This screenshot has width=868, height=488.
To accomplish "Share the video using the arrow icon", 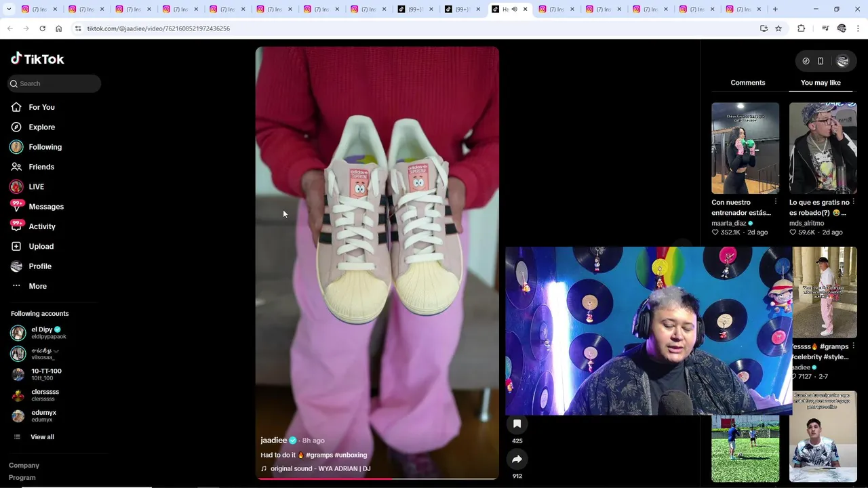I will (x=517, y=459).
